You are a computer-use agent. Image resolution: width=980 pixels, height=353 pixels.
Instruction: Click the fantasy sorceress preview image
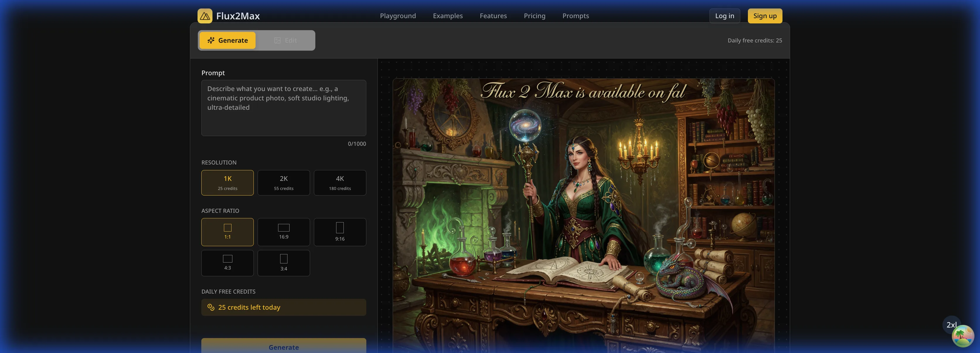(583, 216)
